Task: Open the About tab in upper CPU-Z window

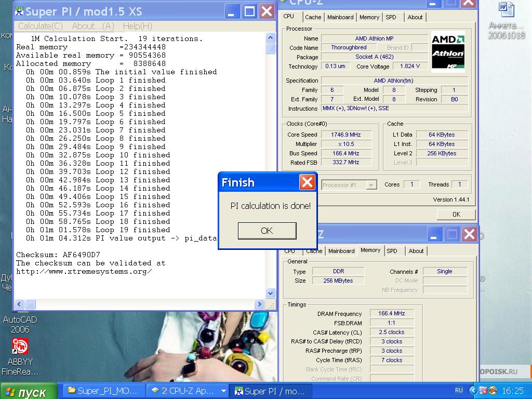Action: pyautogui.click(x=415, y=17)
